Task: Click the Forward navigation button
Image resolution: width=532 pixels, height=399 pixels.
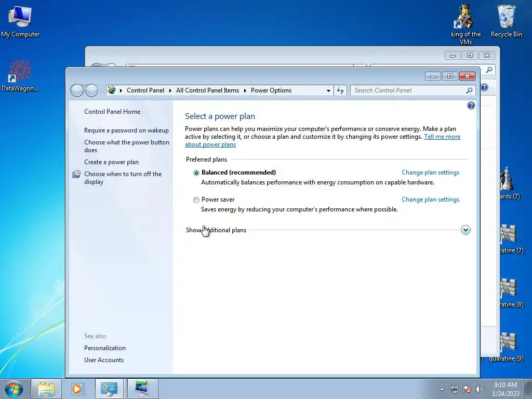Action: click(x=91, y=90)
